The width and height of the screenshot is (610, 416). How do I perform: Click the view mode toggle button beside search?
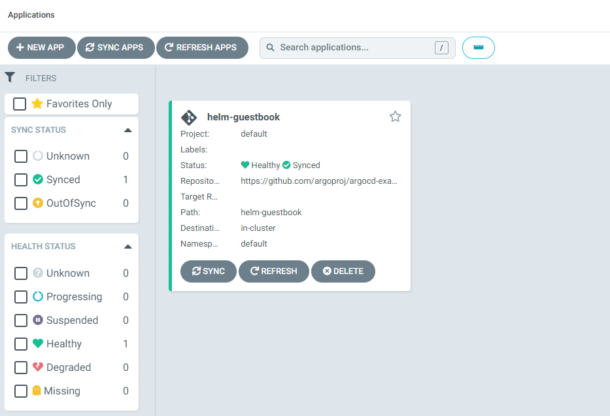click(478, 47)
